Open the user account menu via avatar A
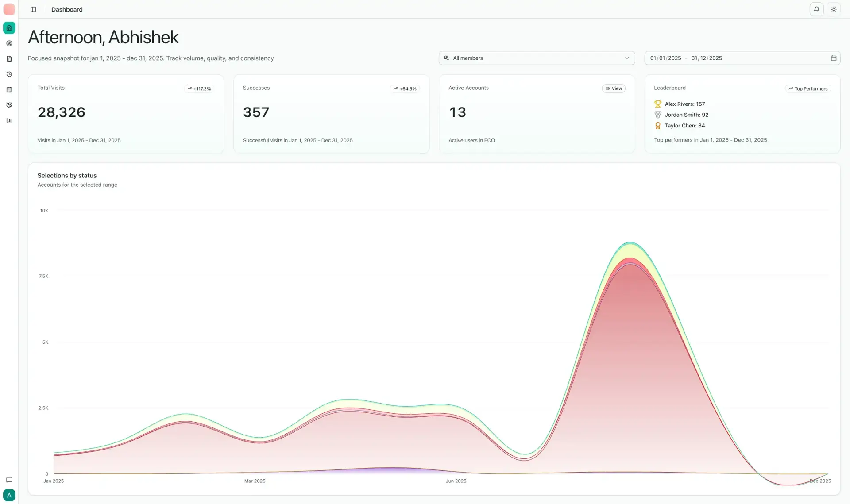Image resolution: width=850 pixels, height=504 pixels. tap(9, 495)
